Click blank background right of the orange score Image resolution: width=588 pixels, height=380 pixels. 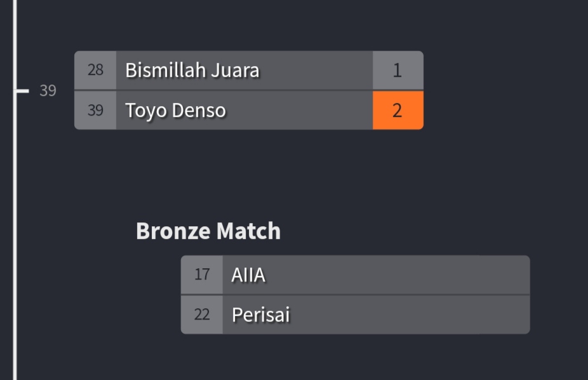click(502, 111)
